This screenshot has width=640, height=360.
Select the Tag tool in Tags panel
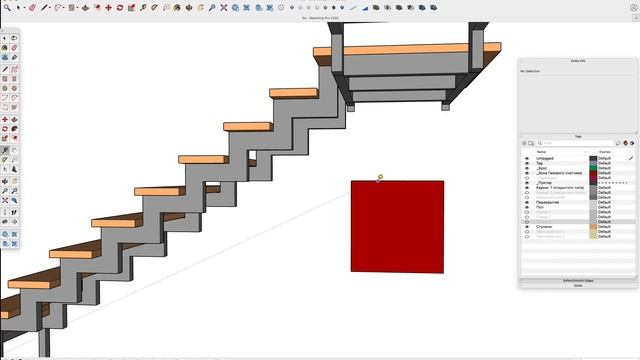coord(618,143)
